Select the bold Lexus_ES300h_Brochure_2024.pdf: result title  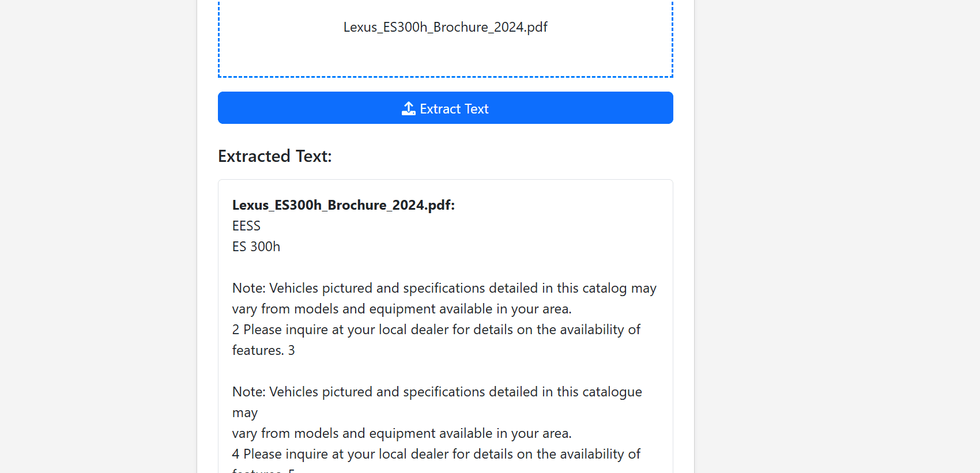343,205
